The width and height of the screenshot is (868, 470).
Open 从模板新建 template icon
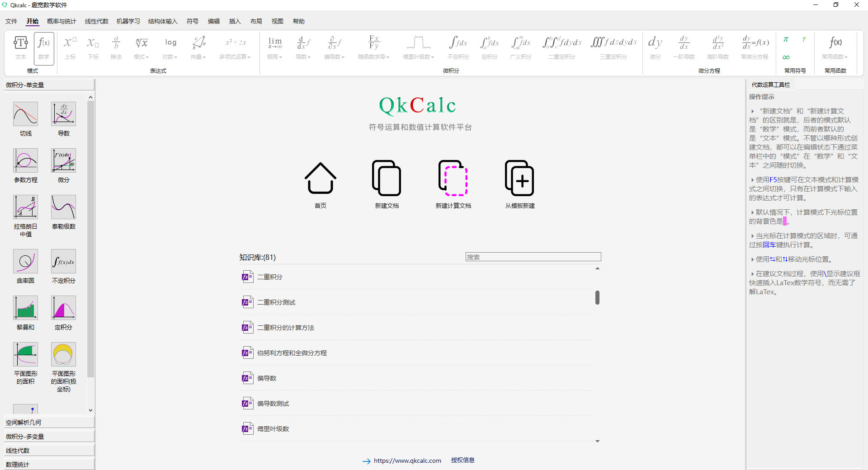(x=519, y=179)
